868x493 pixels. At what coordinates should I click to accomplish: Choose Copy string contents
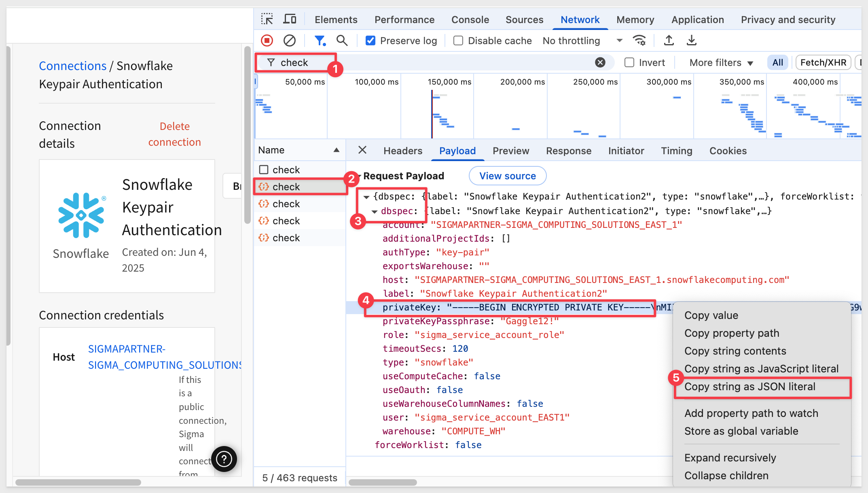pos(735,351)
